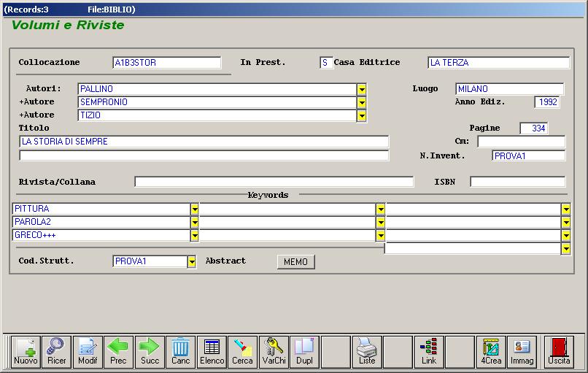This screenshot has height=373, width=588.
Task: Click the Rivista/Collana field
Action: click(274, 182)
